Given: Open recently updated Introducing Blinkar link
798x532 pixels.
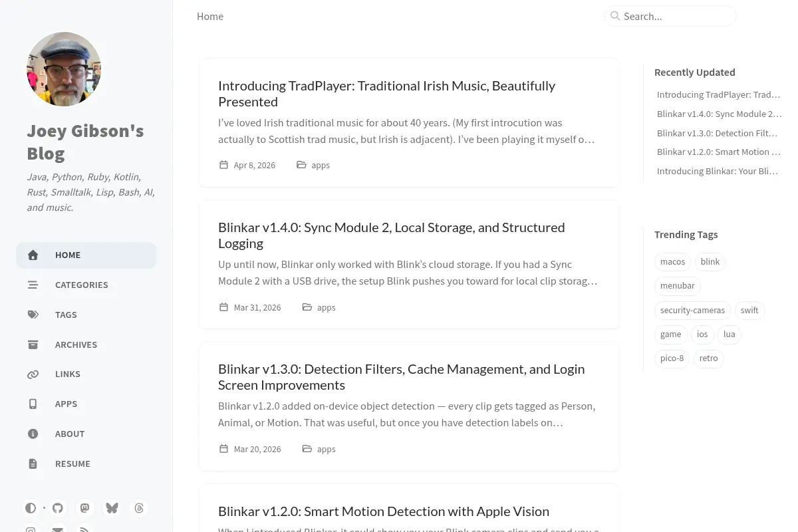Looking at the screenshot, I should [x=718, y=172].
